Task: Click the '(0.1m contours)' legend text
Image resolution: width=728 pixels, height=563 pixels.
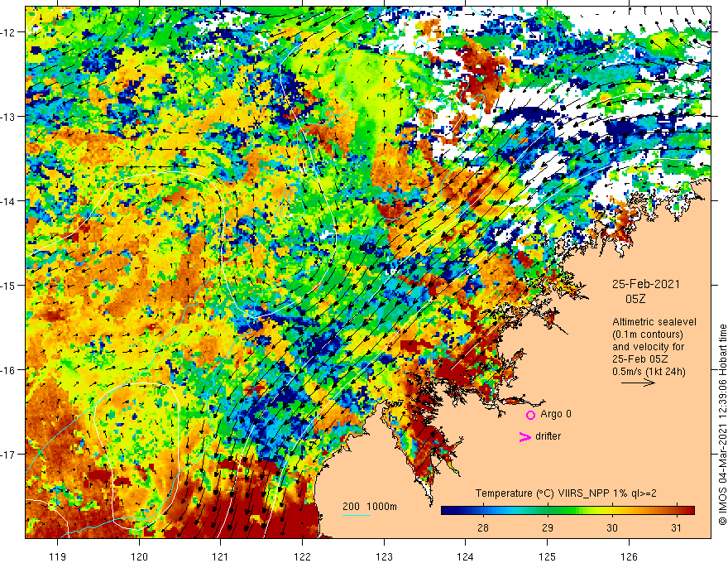Action: pyautogui.click(x=648, y=334)
